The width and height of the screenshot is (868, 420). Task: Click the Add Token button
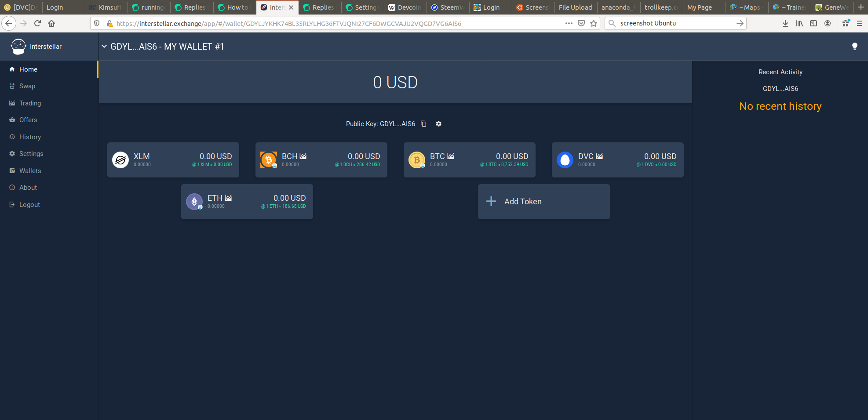click(544, 202)
